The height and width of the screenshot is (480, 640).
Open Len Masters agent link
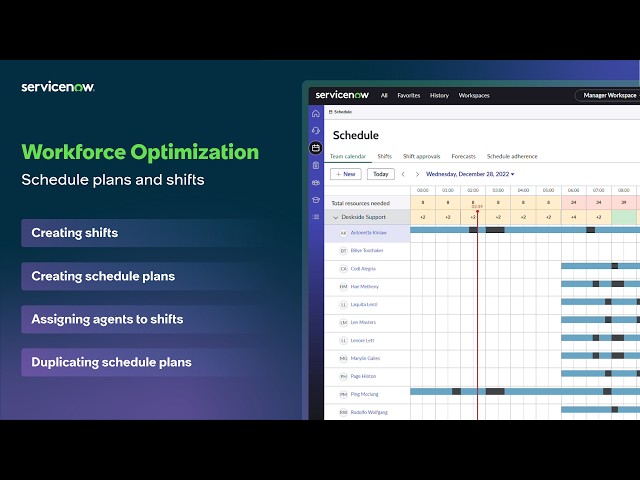click(x=363, y=322)
